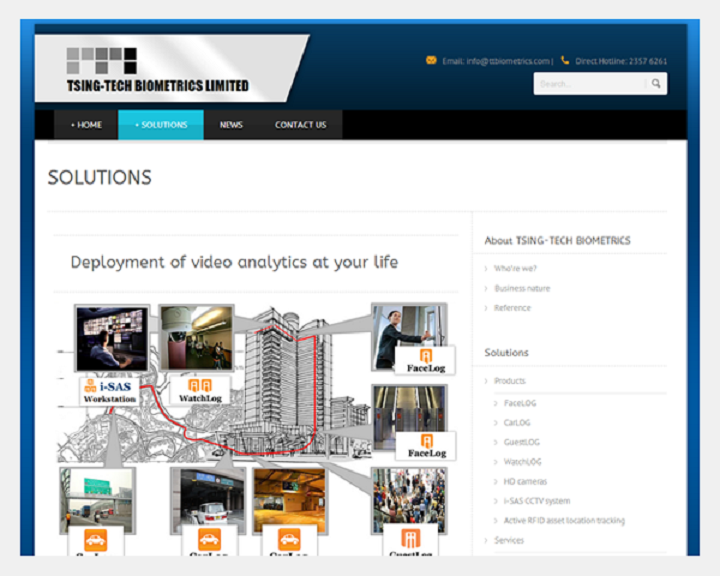Click the phone icon beside Direct Hotline

point(565,60)
